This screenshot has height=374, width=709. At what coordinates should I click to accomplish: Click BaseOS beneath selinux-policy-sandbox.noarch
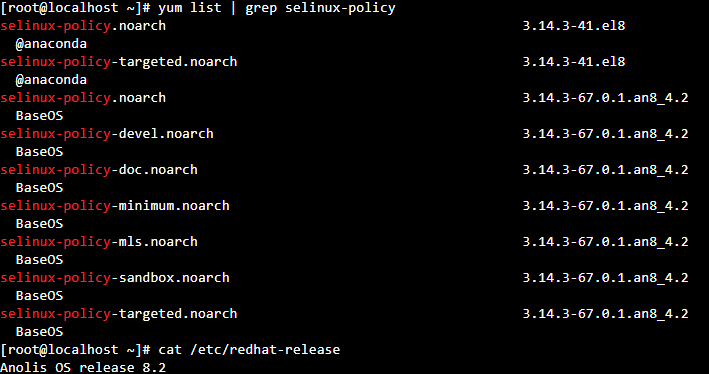pos(39,296)
